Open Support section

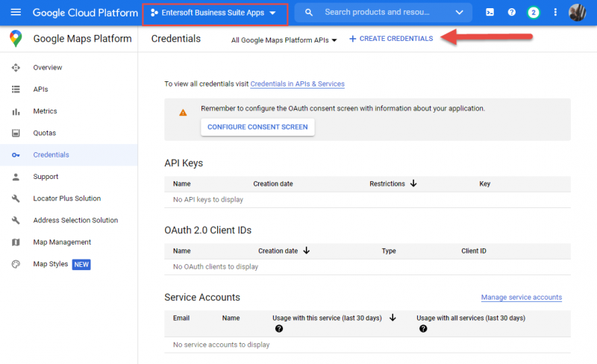click(46, 177)
